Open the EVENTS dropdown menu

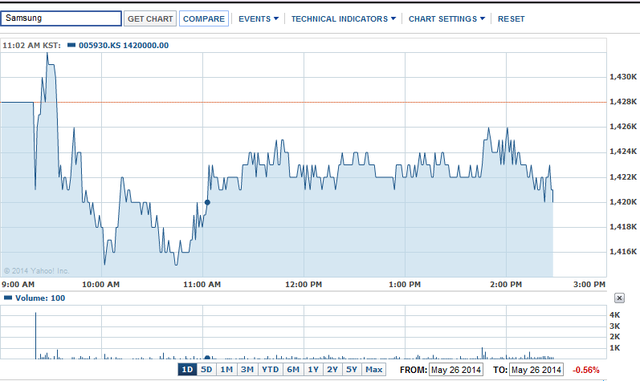258,19
